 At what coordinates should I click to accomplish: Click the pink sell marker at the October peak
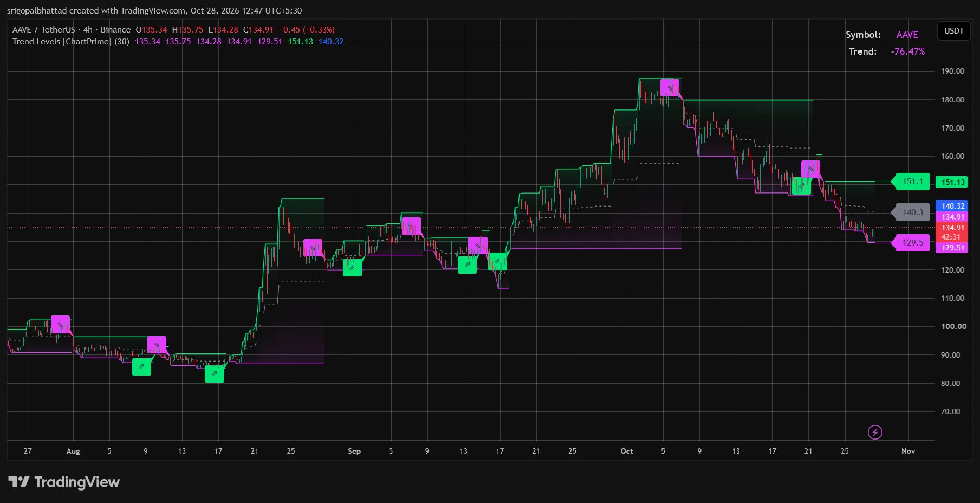(x=670, y=87)
